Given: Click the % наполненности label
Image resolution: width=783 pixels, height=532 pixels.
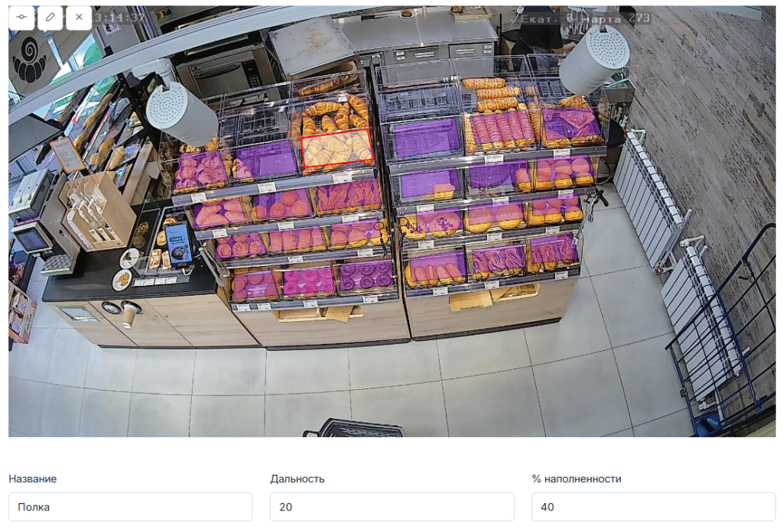Looking at the screenshot, I should tap(577, 478).
